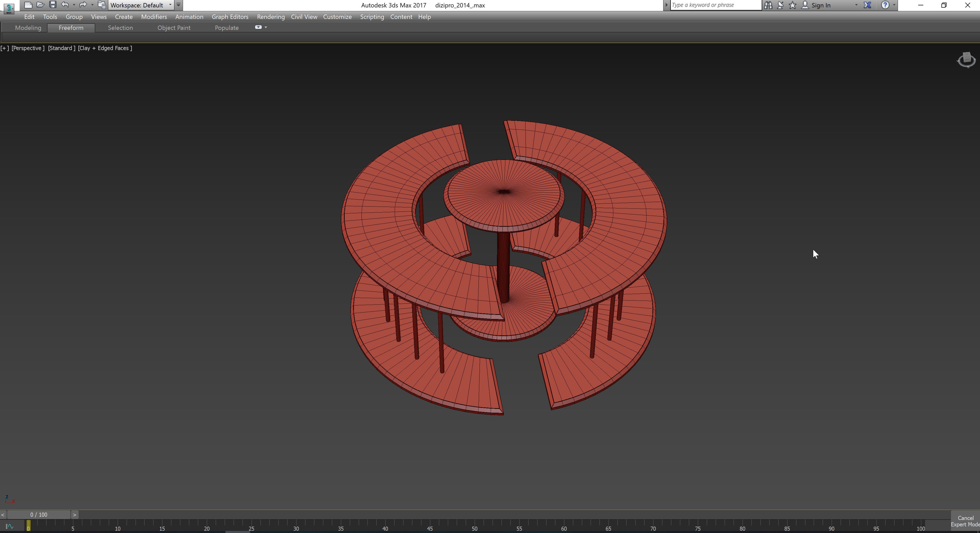Expand the Sign In dropdown arrow
The image size is (980, 533).
pos(856,5)
